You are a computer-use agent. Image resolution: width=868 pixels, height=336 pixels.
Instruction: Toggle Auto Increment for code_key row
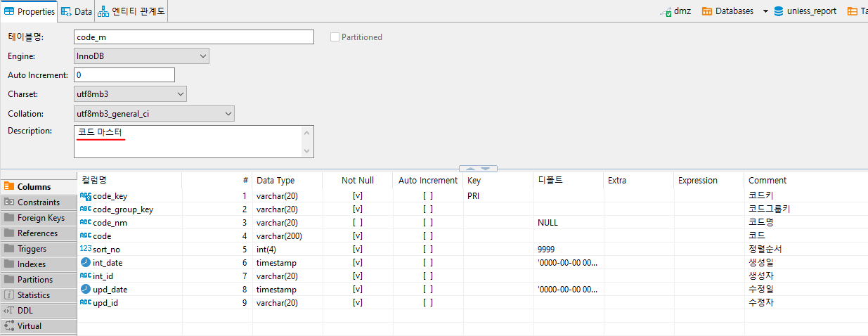pos(428,196)
